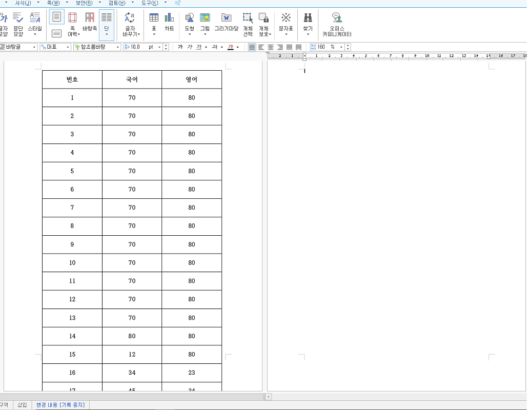This screenshot has height=410, width=532.
Task: Open the 그리기마당 clip art tool
Action: point(227,23)
